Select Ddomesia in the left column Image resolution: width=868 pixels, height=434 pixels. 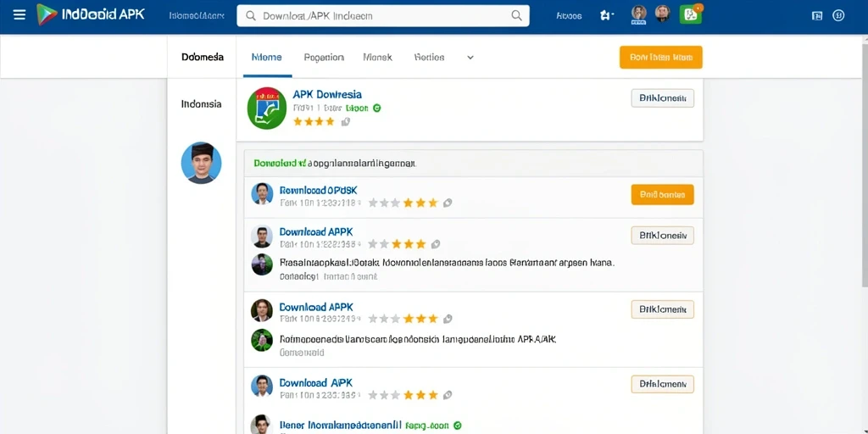[x=203, y=57]
